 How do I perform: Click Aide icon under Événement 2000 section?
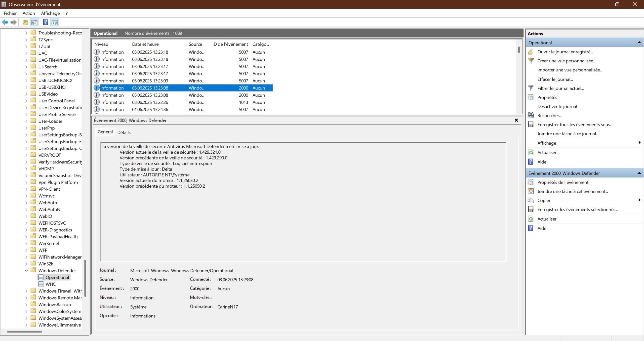coord(531,228)
